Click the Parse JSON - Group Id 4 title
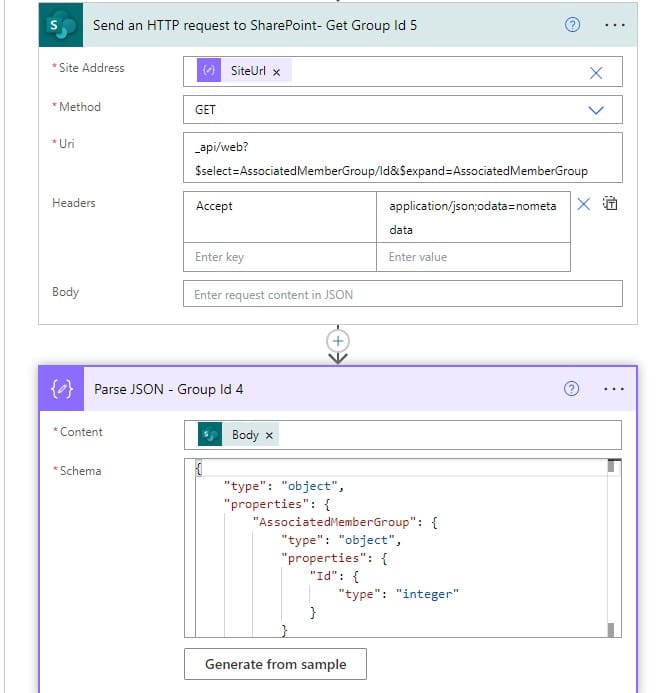662x693 pixels. point(168,389)
